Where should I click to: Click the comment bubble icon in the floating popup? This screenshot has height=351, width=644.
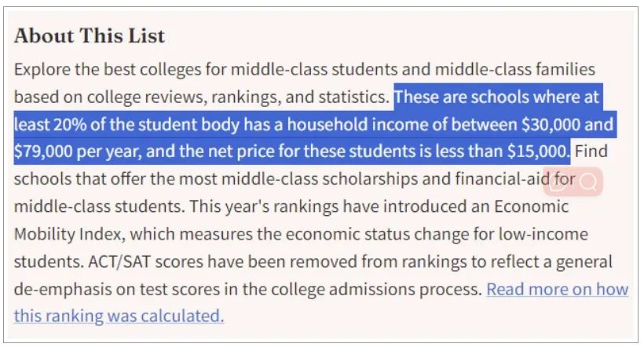point(559,182)
